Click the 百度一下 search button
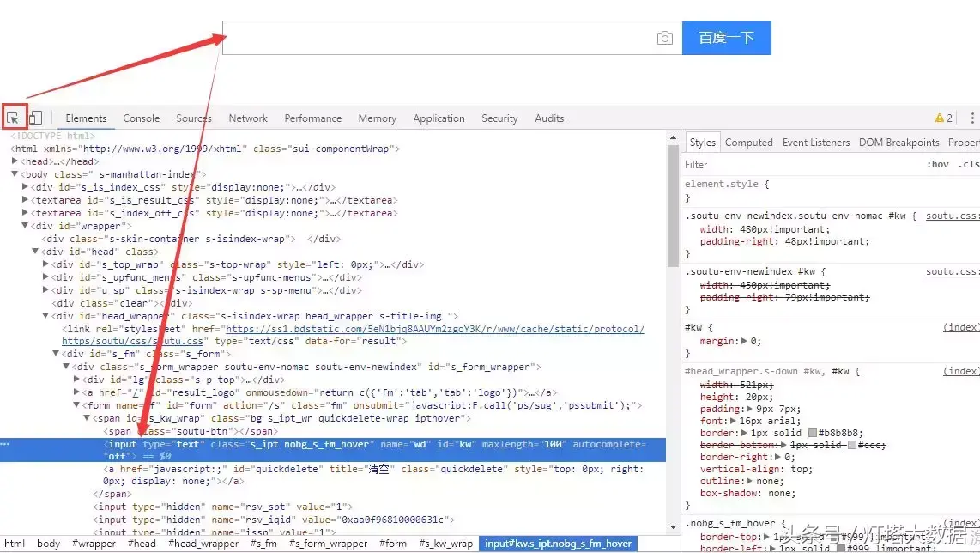The height and width of the screenshot is (553, 980). (x=726, y=38)
